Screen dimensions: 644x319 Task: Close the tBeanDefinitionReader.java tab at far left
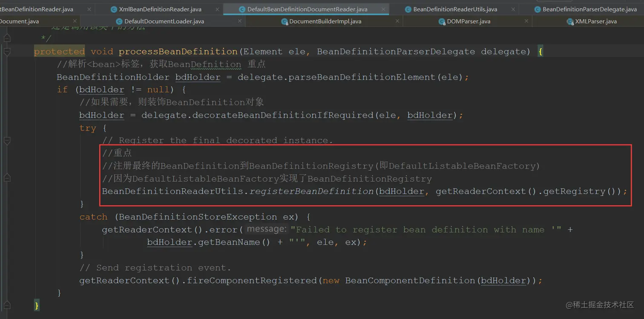click(x=89, y=9)
